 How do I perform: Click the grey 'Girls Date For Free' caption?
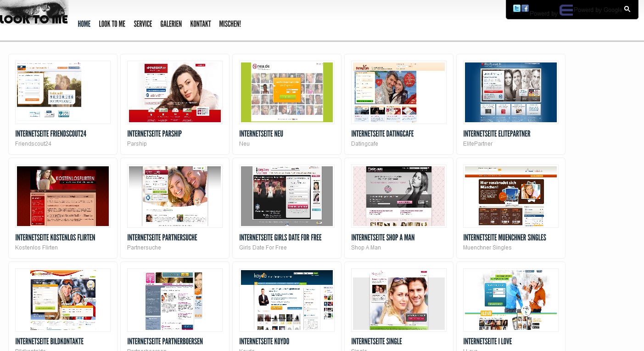pyautogui.click(x=263, y=248)
